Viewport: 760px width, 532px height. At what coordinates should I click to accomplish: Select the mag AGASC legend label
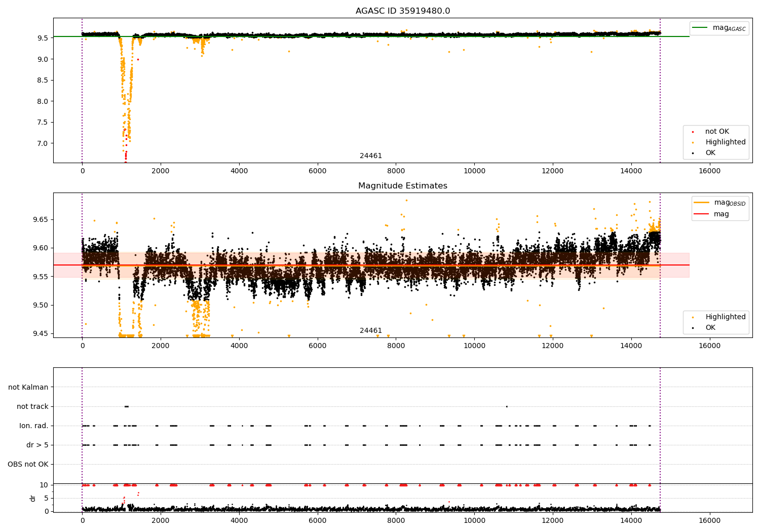pos(729,28)
